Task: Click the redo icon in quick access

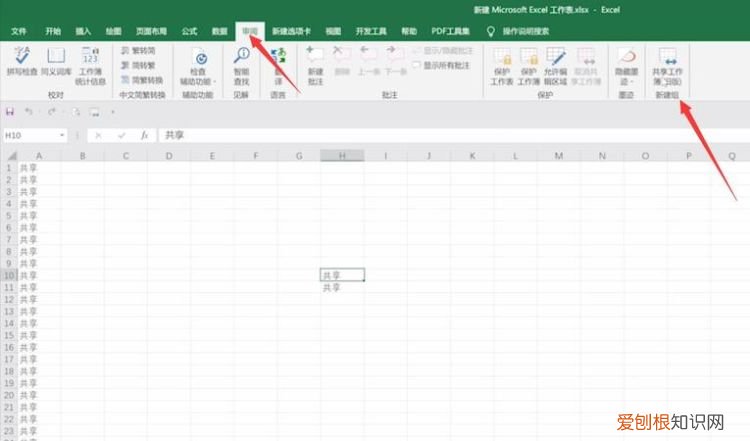Action: (x=52, y=112)
